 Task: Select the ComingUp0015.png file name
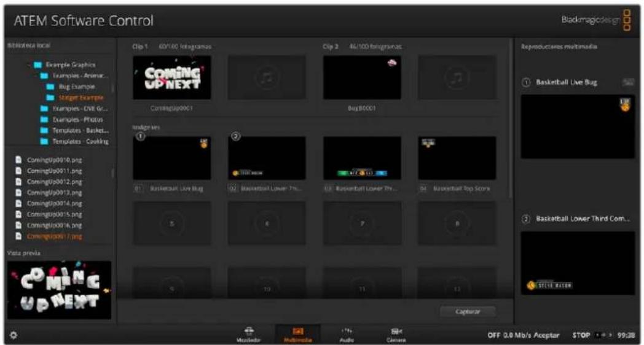coord(54,214)
